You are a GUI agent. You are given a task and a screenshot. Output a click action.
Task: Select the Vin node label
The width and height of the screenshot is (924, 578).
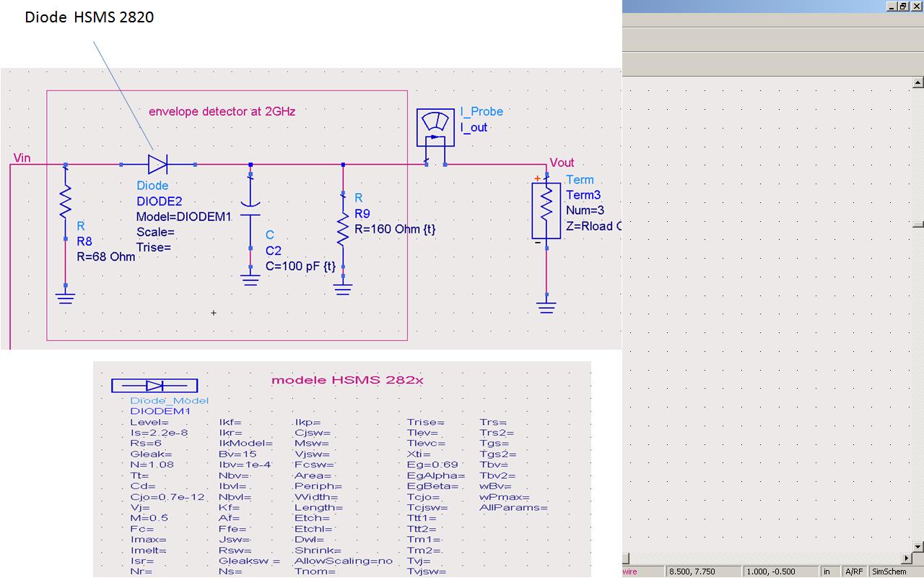(21, 158)
